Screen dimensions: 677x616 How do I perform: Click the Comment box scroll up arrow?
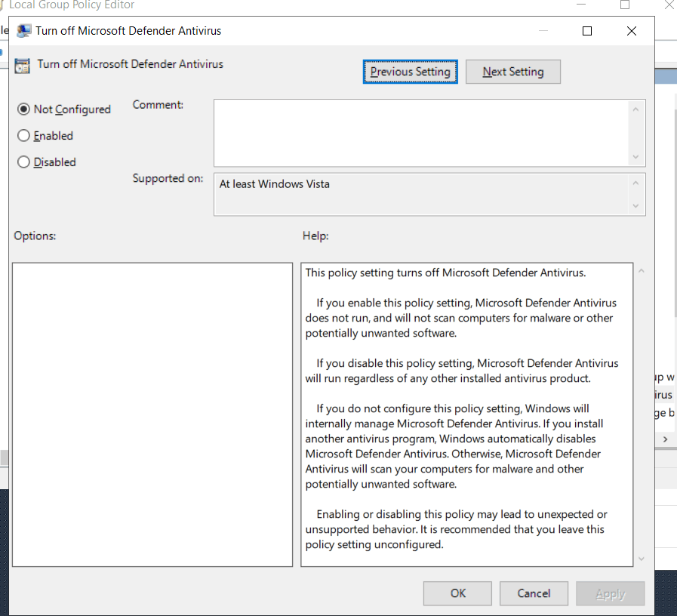coord(635,109)
